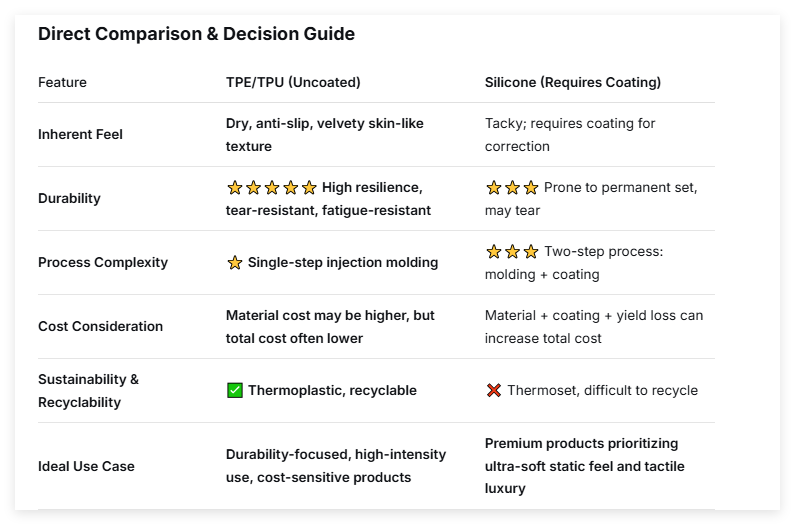Click the Silicone (Requires Coating) column header
Screen dimensions: 795x525
[573, 82]
